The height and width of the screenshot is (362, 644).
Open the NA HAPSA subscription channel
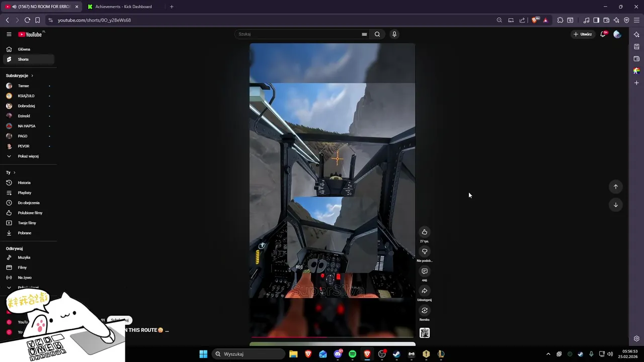pos(28,126)
